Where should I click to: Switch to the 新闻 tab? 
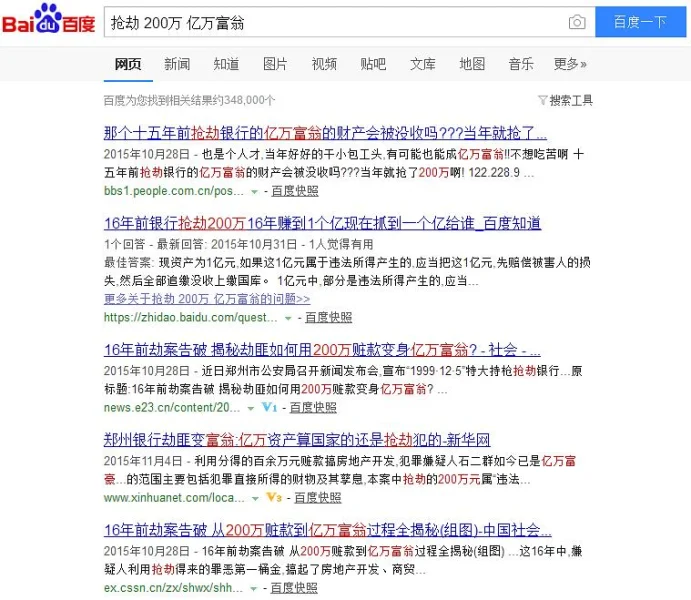coord(177,64)
